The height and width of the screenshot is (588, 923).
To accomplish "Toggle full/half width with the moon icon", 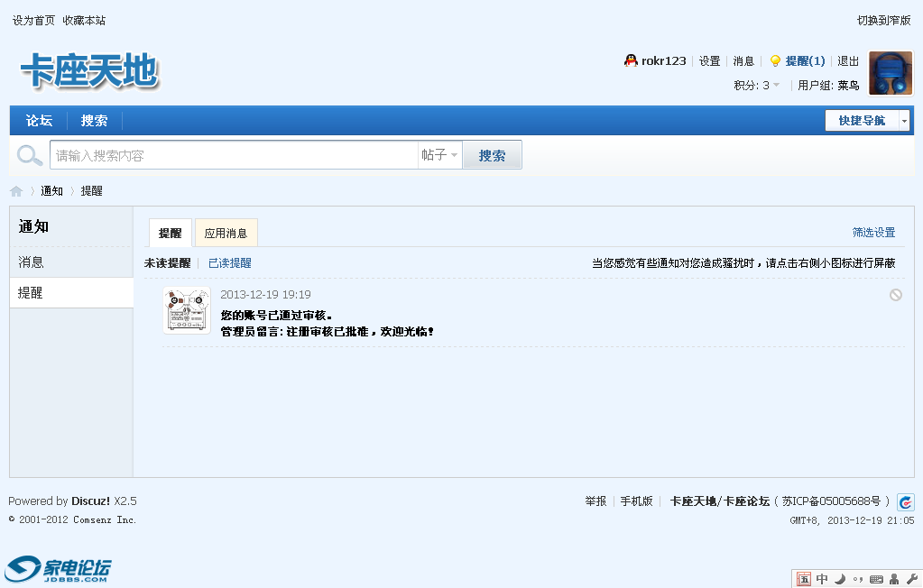I will tap(840, 579).
